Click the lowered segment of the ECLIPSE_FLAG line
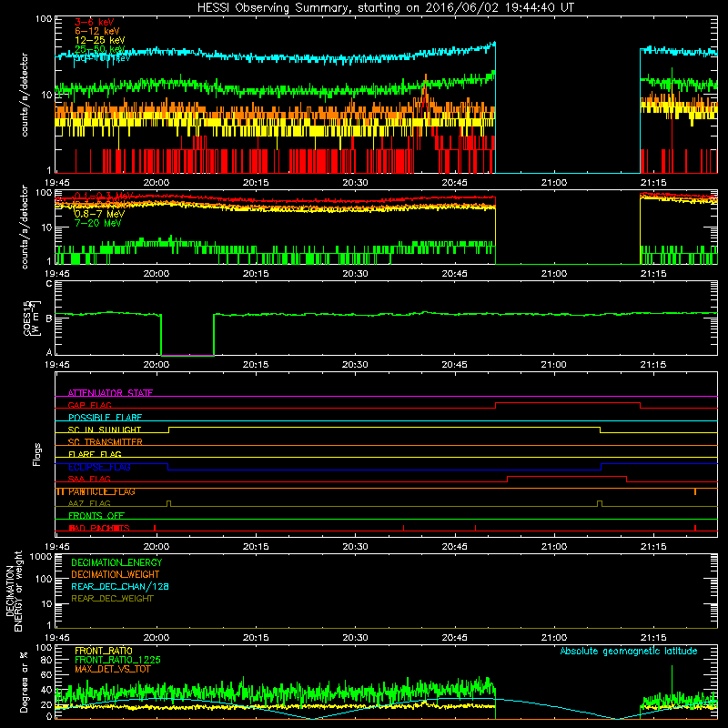The image size is (728, 728). coord(384,470)
